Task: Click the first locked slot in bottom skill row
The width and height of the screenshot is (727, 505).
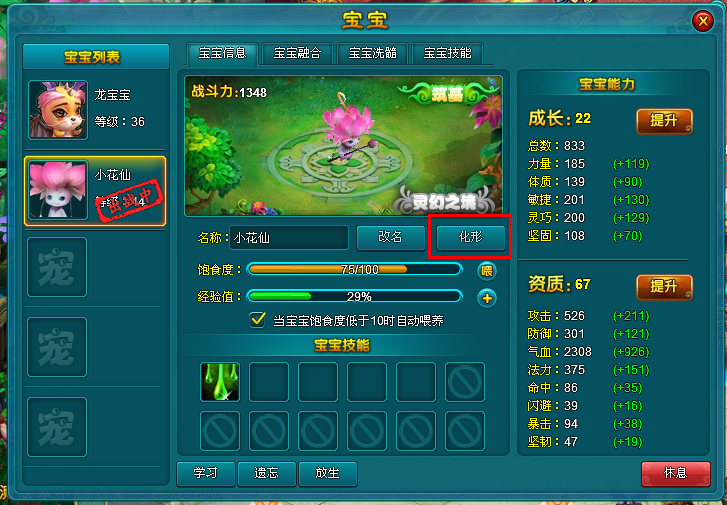Action: [x=220, y=431]
